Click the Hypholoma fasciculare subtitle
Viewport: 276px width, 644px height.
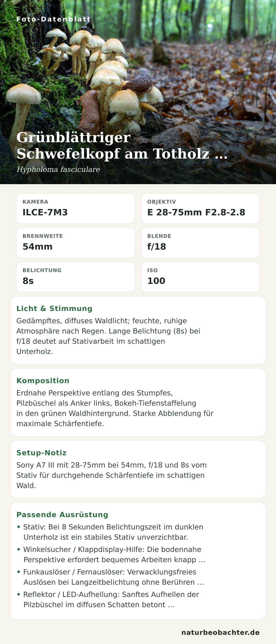pos(58,169)
